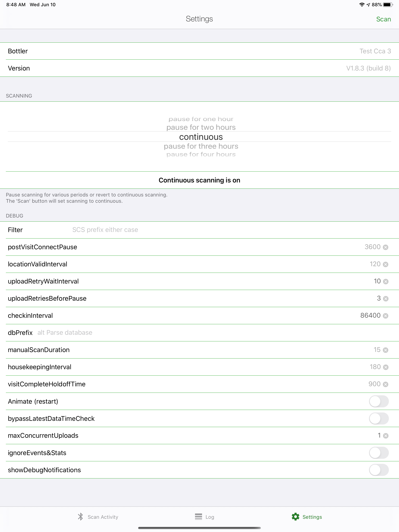Screen dimensions: 399x532
Task: Select 'pause for two hours' in picker
Action: tap(201, 127)
